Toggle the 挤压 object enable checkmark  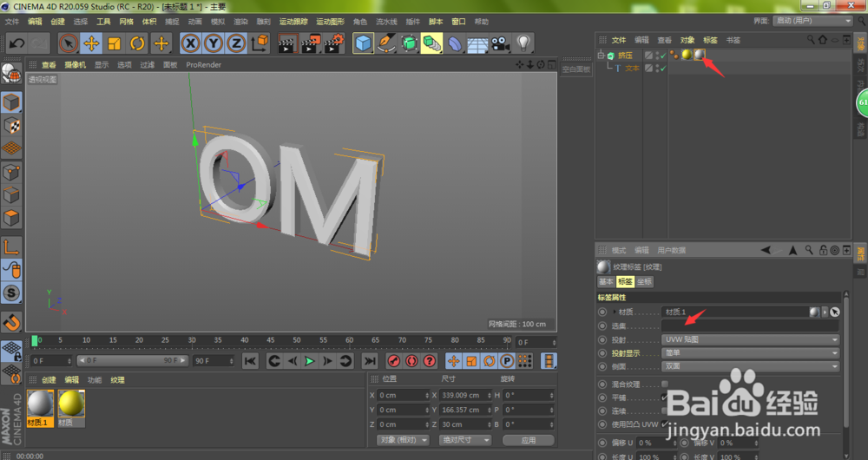point(663,56)
